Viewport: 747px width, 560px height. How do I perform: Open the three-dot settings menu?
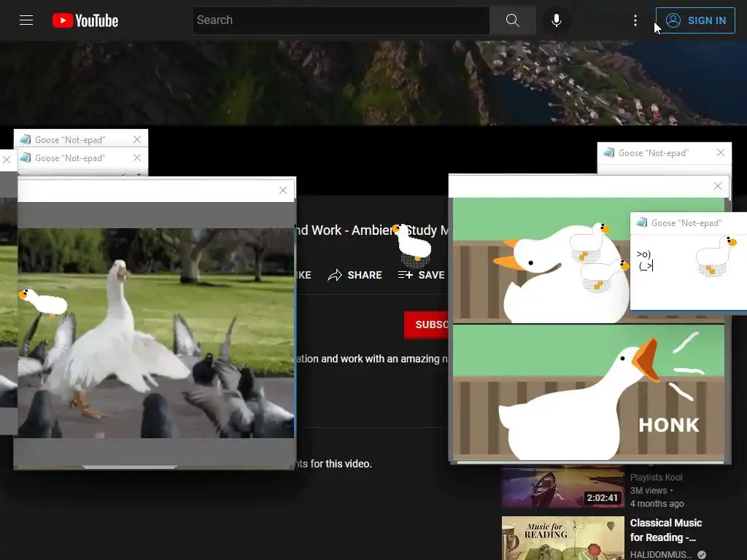coord(635,20)
